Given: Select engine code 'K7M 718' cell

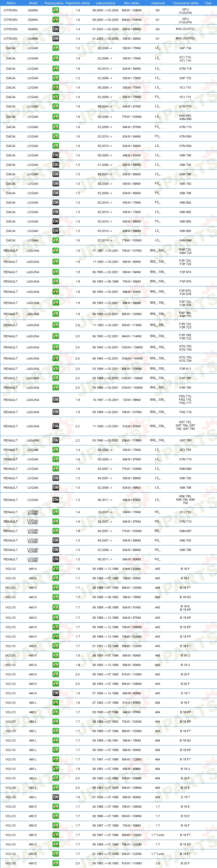Looking at the screenshot, I should coord(185,69).
